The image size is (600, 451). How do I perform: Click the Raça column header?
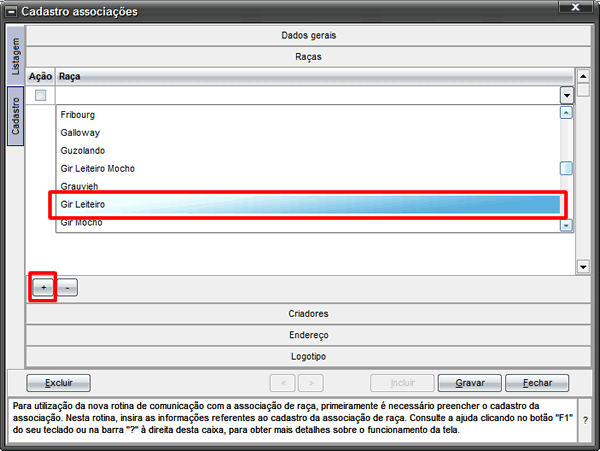315,77
